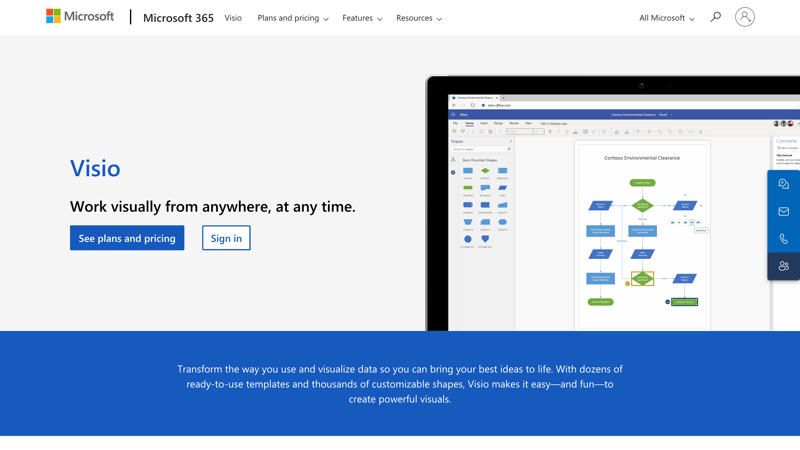This screenshot has width=800, height=450.
Task: Open the search magnifier icon
Action: click(x=716, y=17)
